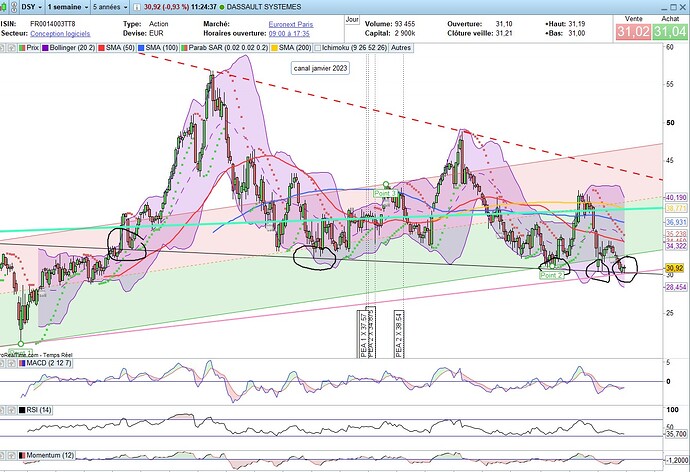Click the yellow SMA (200) color swatch

click(274, 48)
